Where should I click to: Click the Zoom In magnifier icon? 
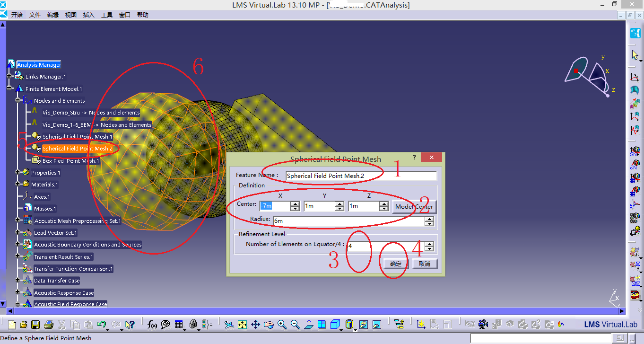tap(282, 325)
